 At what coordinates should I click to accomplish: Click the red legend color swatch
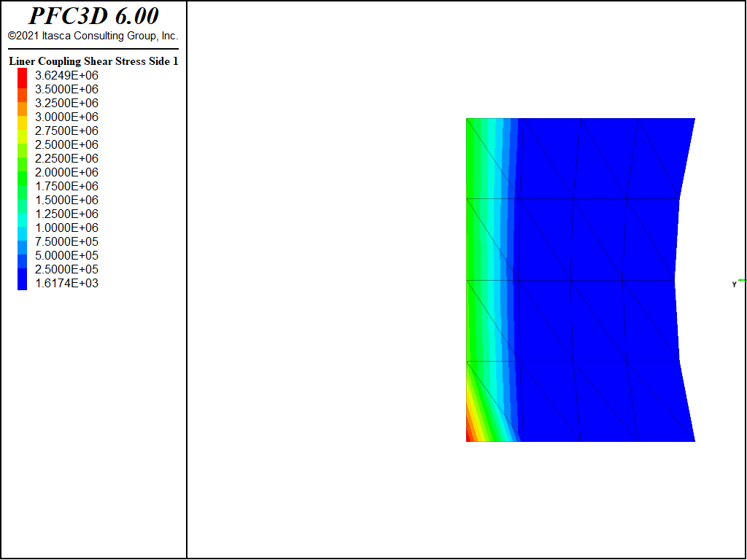[23, 79]
